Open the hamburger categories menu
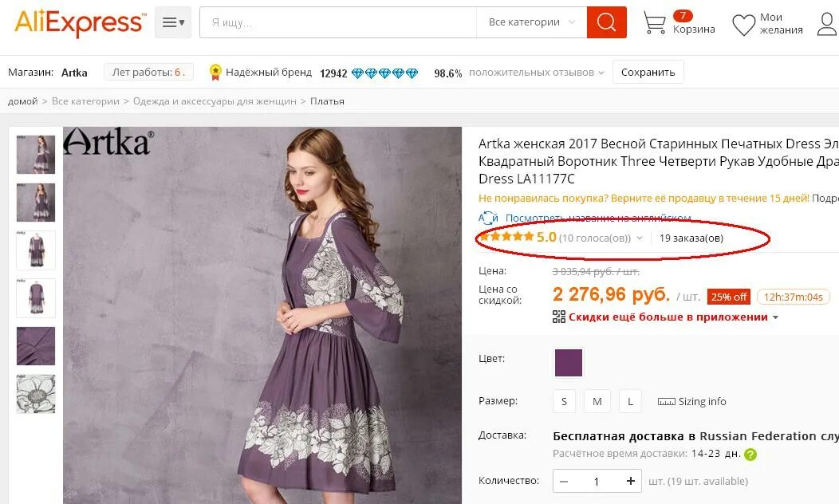The width and height of the screenshot is (839, 504). (x=173, y=22)
